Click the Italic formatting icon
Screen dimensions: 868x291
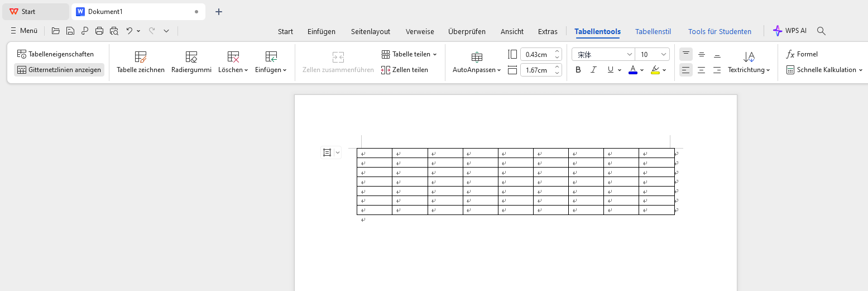tap(594, 70)
